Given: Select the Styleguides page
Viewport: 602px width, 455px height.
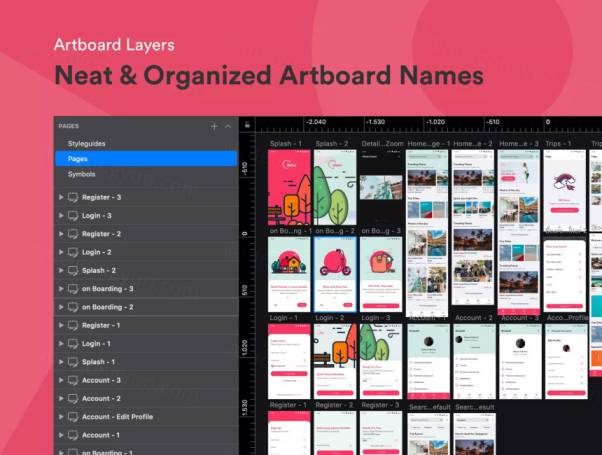Looking at the screenshot, I should point(87,144).
